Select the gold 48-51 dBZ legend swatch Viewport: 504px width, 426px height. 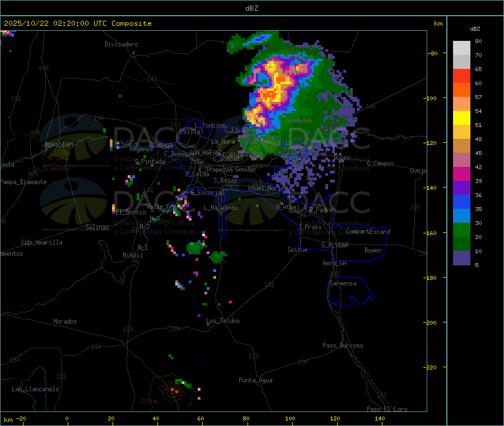461,132
